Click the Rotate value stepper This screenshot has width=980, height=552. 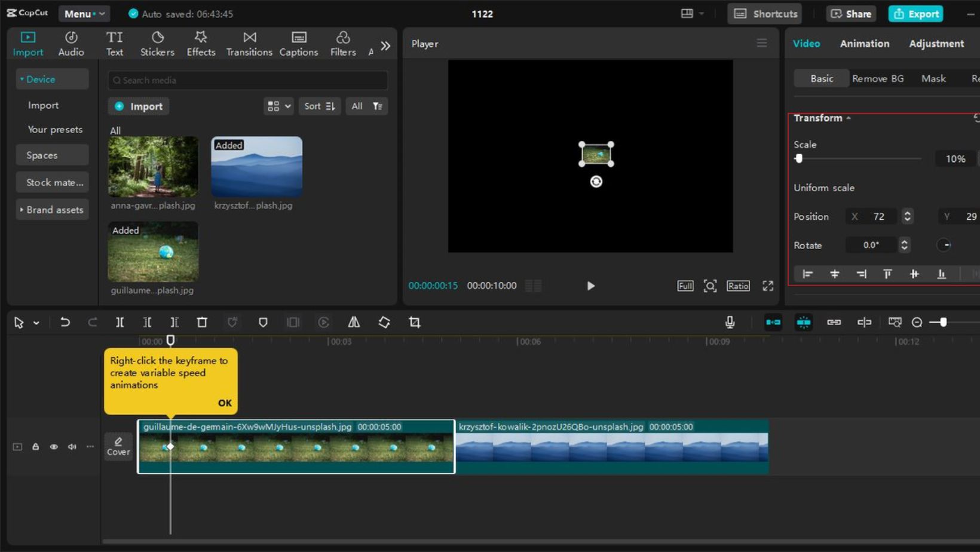pos(904,245)
